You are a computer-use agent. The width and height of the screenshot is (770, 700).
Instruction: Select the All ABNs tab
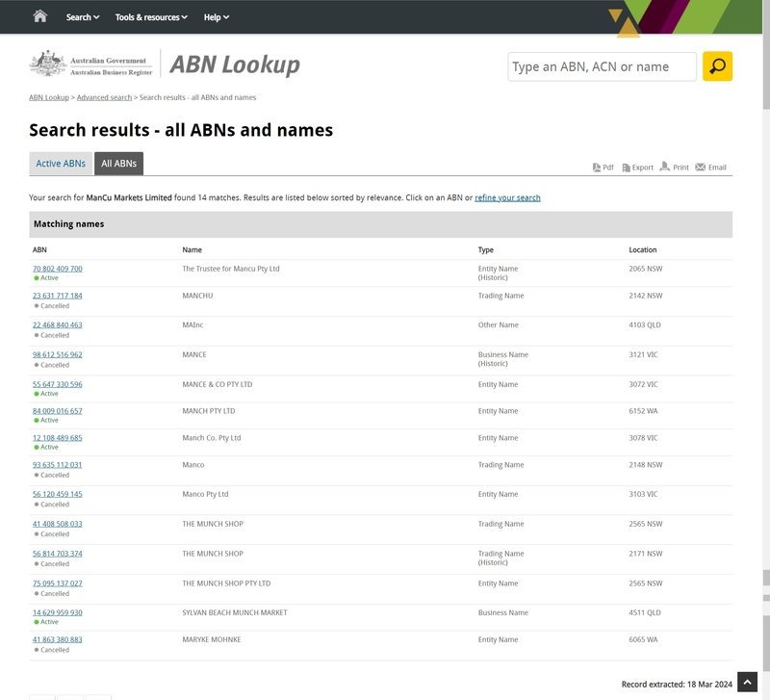tap(118, 164)
